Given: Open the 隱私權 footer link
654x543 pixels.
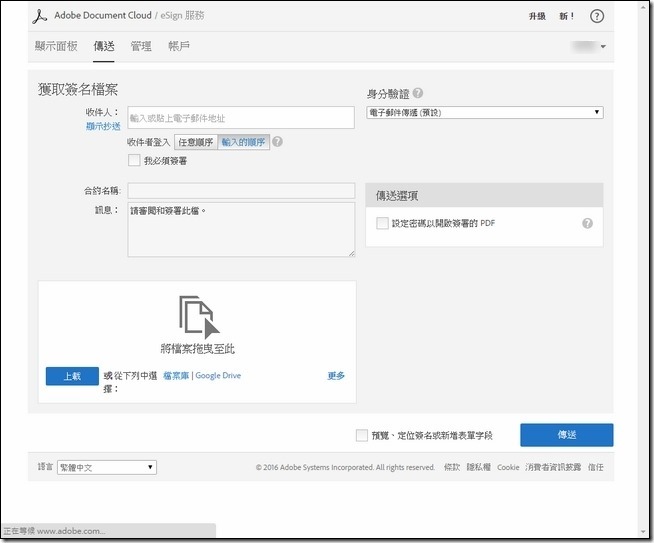Looking at the screenshot, I should click(478, 467).
